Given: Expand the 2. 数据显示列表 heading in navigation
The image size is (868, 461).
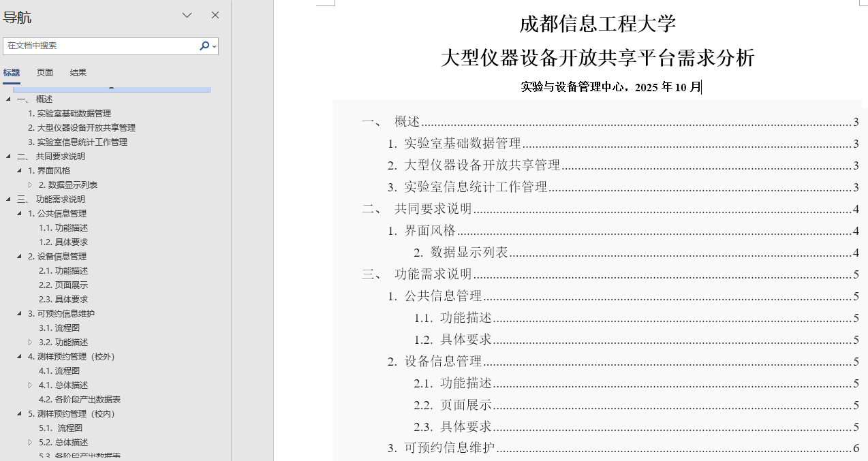Looking at the screenshot, I should click(30, 185).
